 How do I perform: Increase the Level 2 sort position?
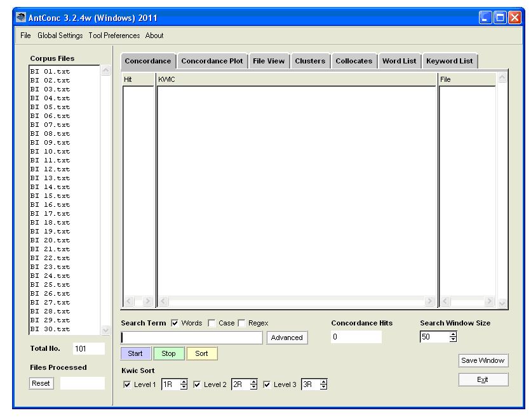(x=253, y=382)
